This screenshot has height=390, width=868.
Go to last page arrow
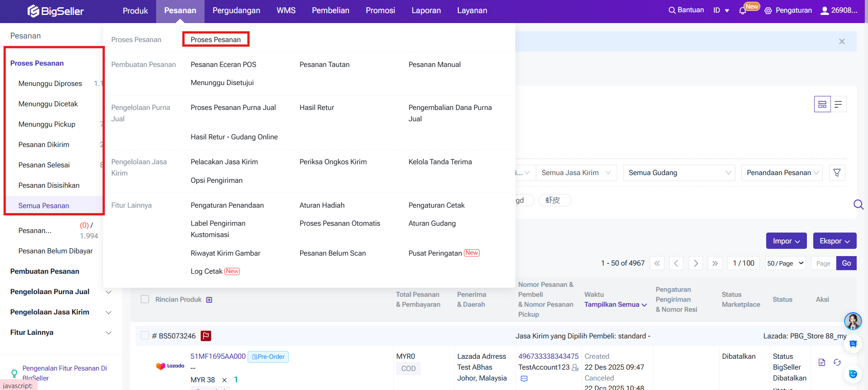715,263
